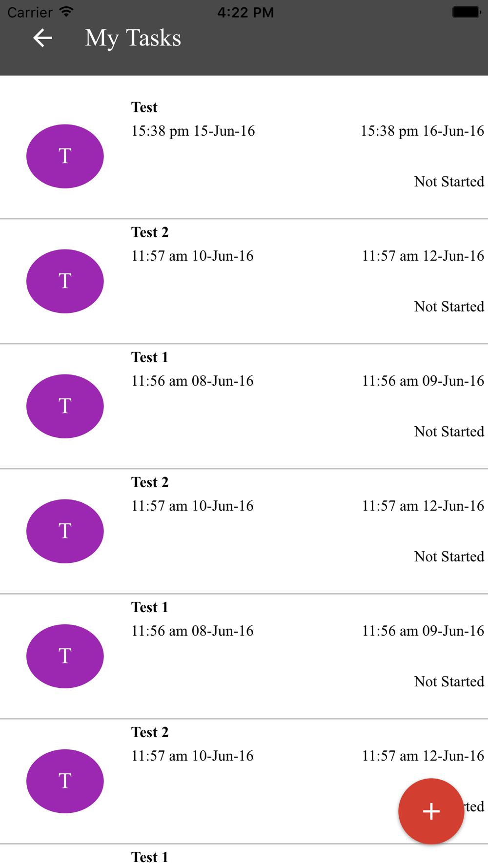The image size is (488, 868).
Task: Tap the Wi-Fi icon in status bar
Action: pos(66,12)
